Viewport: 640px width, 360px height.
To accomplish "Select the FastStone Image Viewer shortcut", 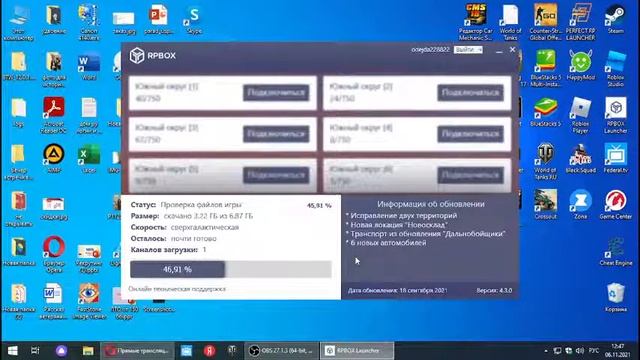I will [89, 301].
